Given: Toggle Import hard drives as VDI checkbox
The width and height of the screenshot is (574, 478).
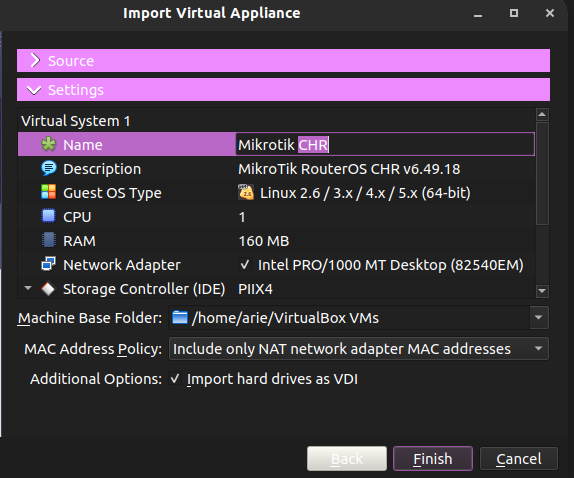Looking at the screenshot, I should [x=175, y=378].
